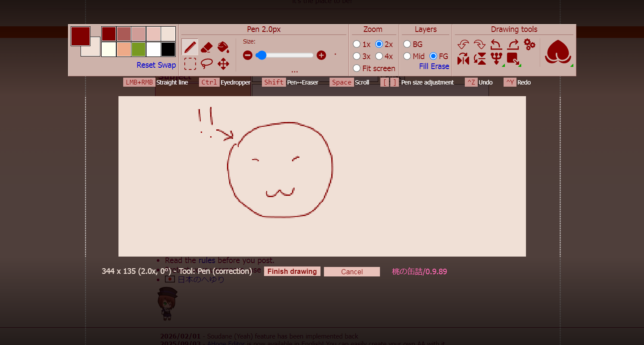Screen dimensions: 644x345
Task: Expand the '...' options under Size
Action: coord(294,70)
